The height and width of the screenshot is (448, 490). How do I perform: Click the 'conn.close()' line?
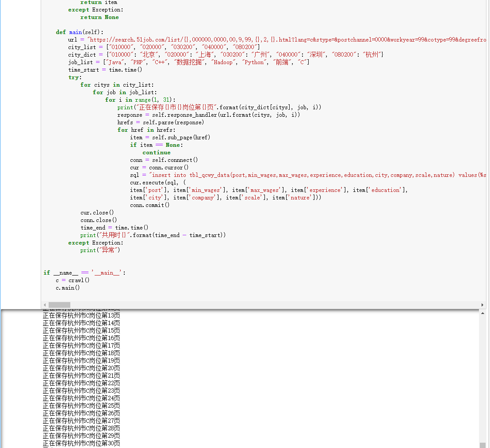(99, 220)
